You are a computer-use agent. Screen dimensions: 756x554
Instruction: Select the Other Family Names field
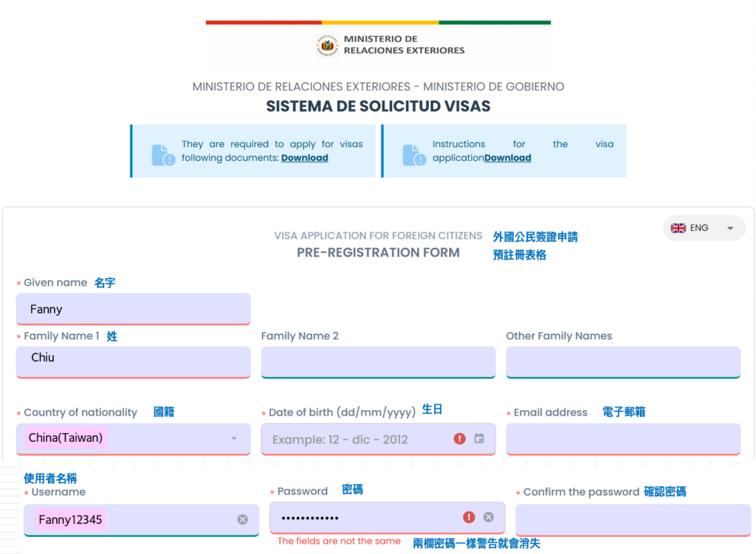(x=622, y=362)
